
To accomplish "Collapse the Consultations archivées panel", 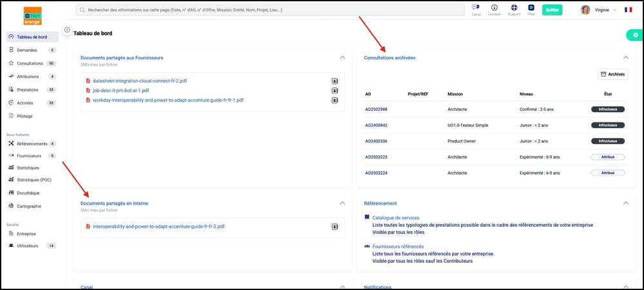I will click(x=625, y=57).
